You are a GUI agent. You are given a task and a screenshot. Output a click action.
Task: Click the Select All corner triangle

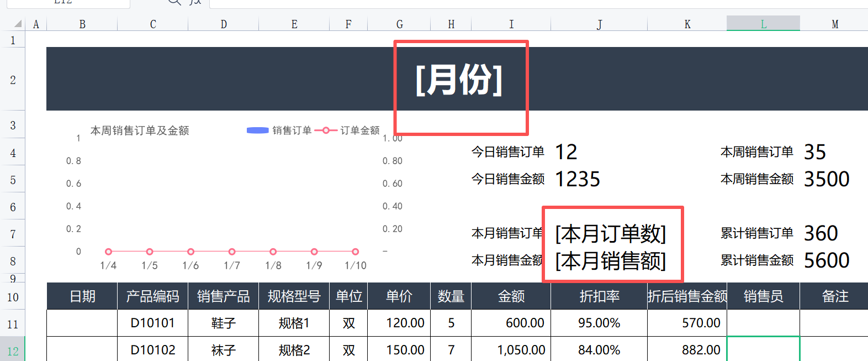click(x=18, y=24)
